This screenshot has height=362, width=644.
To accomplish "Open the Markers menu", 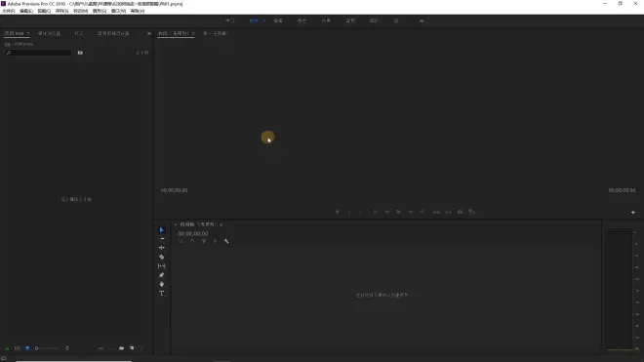I will (x=80, y=11).
